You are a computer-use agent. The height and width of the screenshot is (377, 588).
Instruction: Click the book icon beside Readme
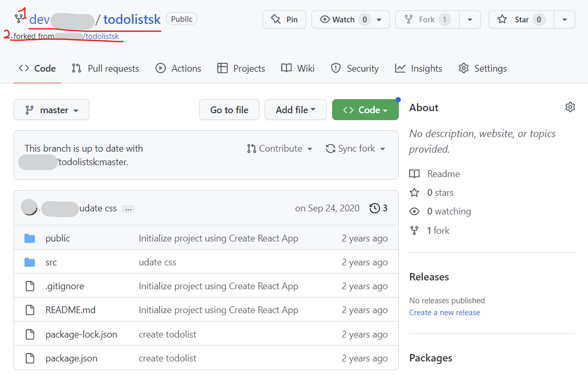point(414,174)
